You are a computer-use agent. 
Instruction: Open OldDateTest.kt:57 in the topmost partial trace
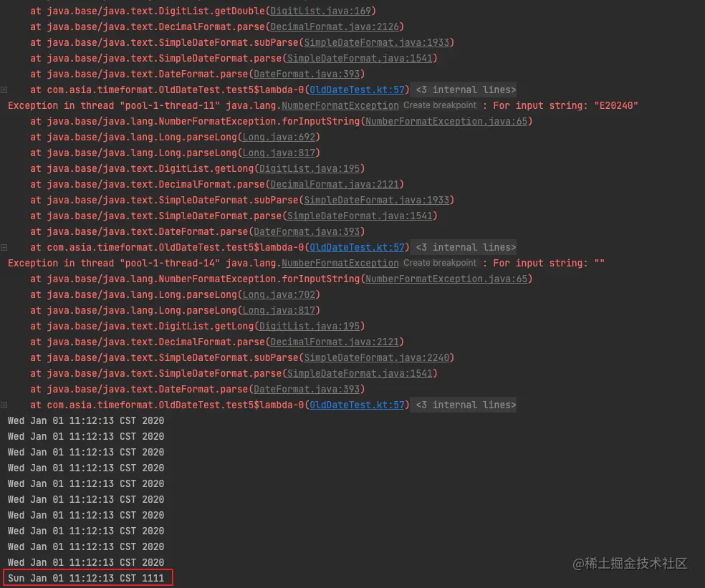click(x=357, y=90)
